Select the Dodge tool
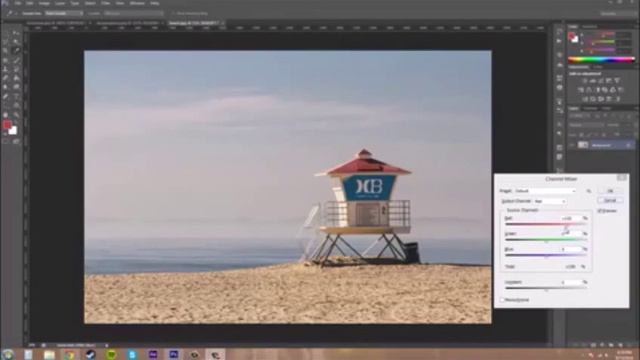Viewport: 640px width, 360px height. click(x=16, y=87)
